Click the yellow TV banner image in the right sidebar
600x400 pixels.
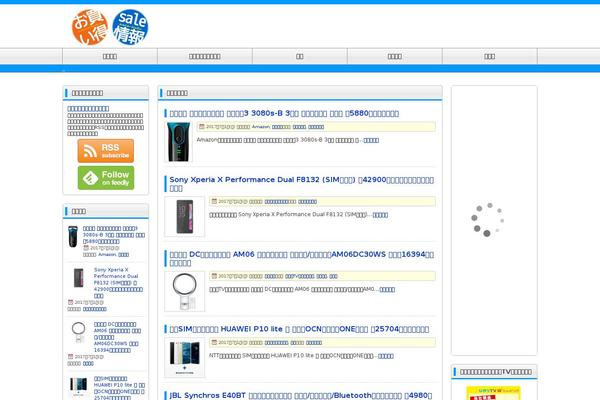(x=494, y=393)
